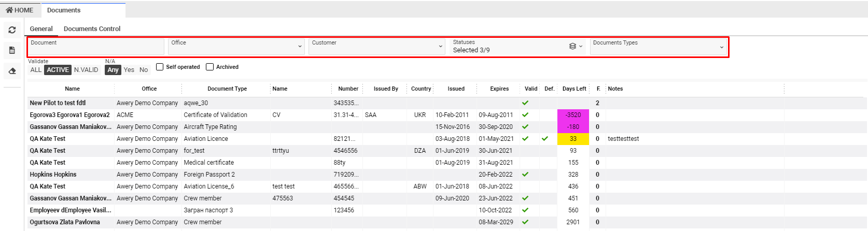This screenshot has width=868, height=231.
Task: Set Validate filter to N.VALID
Action: click(x=86, y=70)
